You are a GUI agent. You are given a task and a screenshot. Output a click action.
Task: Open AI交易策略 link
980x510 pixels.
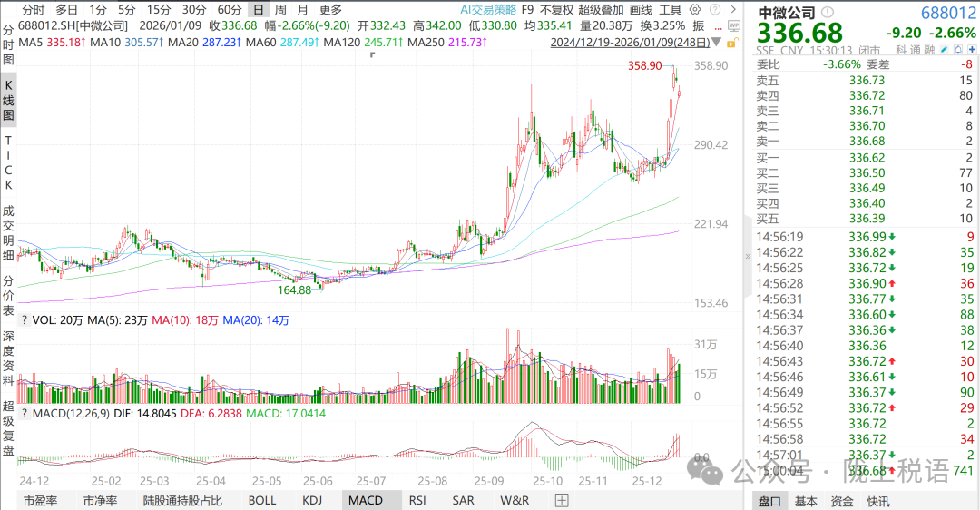pos(488,9)
